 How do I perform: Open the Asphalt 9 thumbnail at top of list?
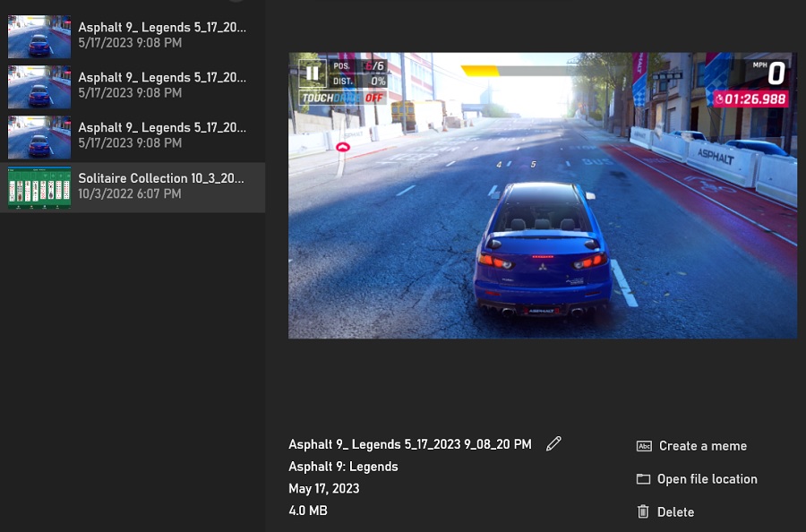[x=39, y=36]
